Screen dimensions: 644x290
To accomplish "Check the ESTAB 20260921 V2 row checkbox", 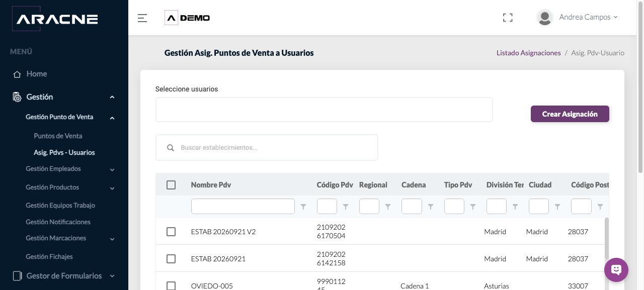I will (171, 232).
